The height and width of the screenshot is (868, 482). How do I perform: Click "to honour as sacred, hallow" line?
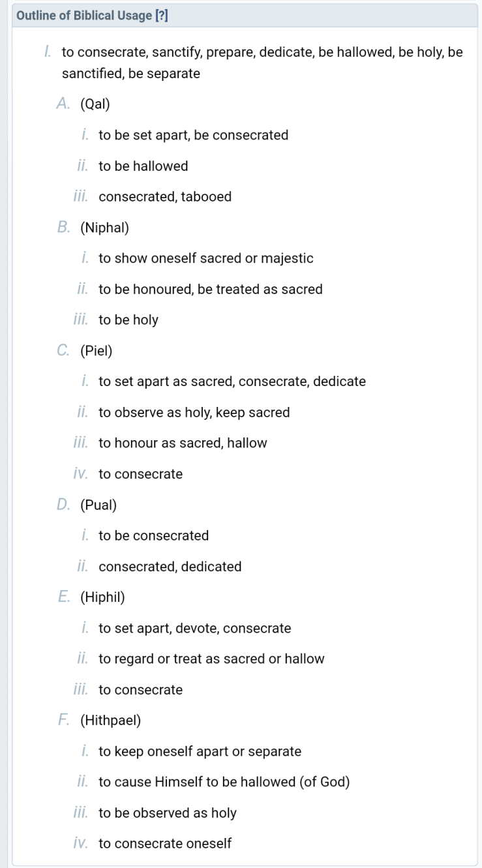(183, 443)
